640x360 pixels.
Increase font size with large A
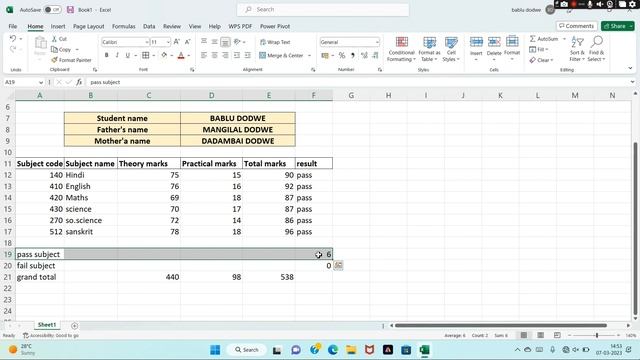(x=177, y=42)
